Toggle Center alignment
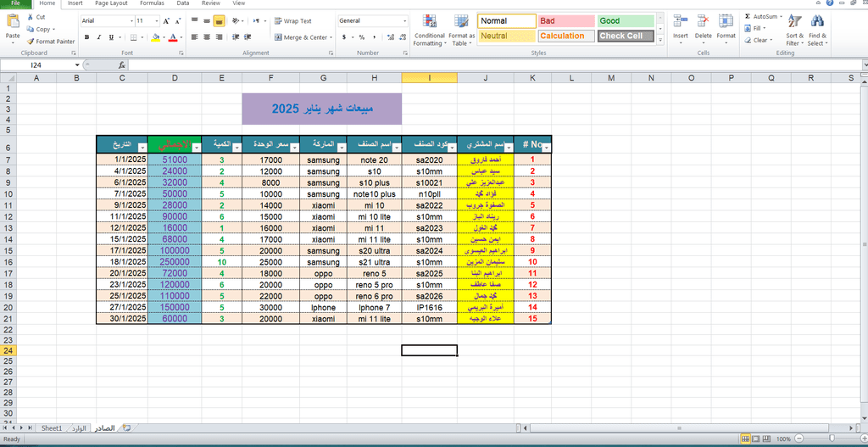The width and height of the screenshot is (868, 447). click(207, 37)
